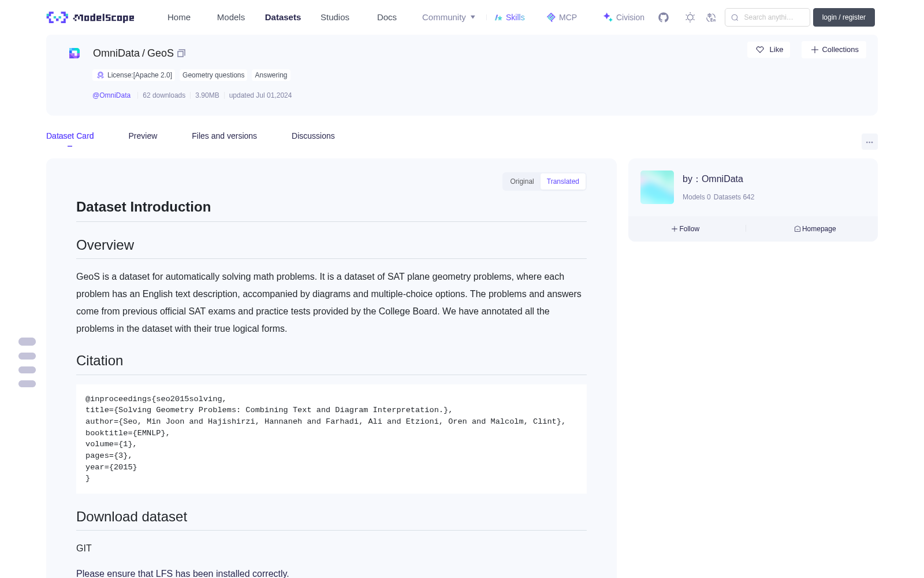The image size is (924, 578).
Task: Click the login / register button
Action: [844, 17]
